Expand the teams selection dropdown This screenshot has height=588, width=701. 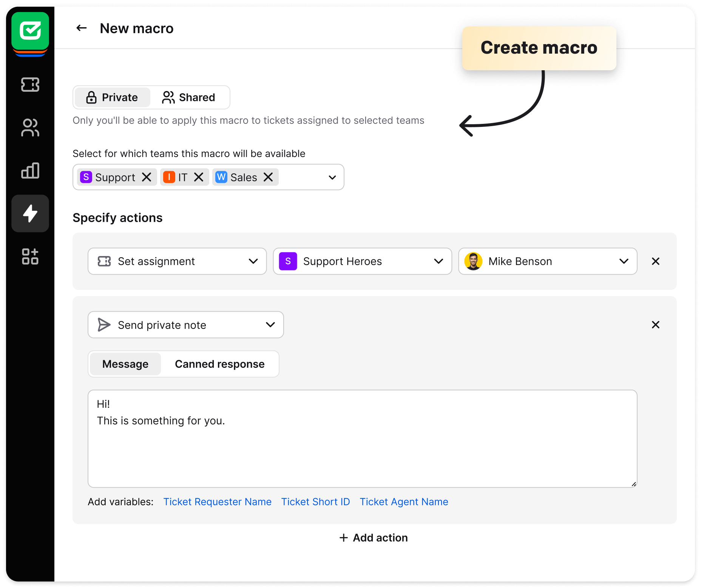[x=331, y=177]
